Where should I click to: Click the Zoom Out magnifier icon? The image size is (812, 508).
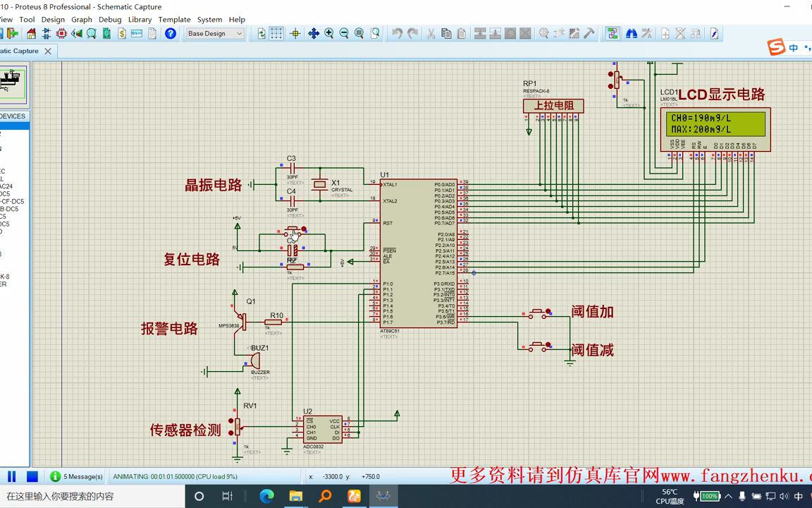344,33
